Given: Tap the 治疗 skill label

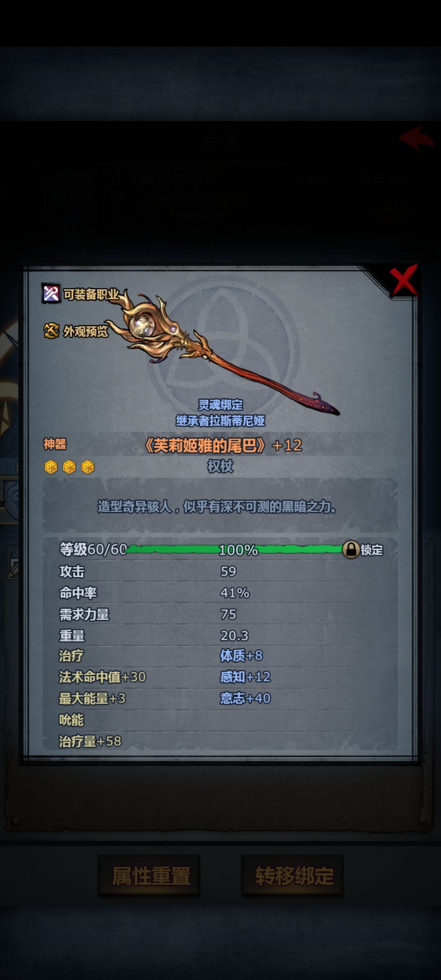Looking at the screenshot, I should click(71, 656).
